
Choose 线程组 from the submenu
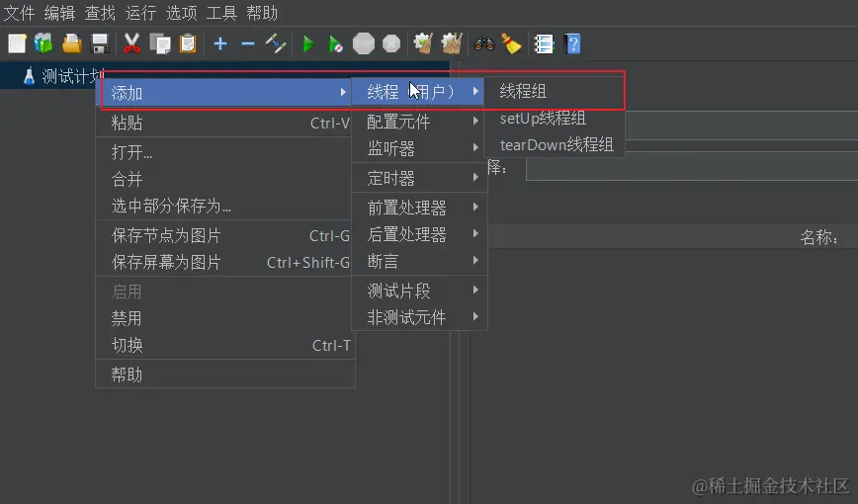555,91
